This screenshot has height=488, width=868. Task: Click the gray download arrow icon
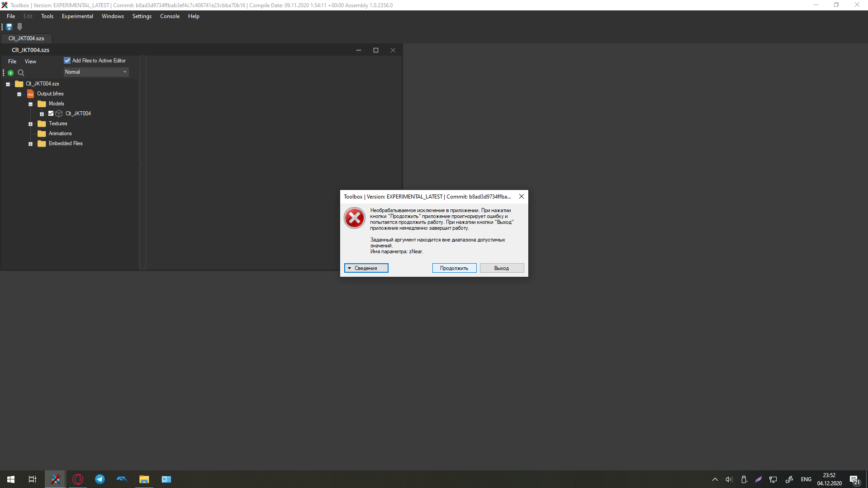[19, 27]
